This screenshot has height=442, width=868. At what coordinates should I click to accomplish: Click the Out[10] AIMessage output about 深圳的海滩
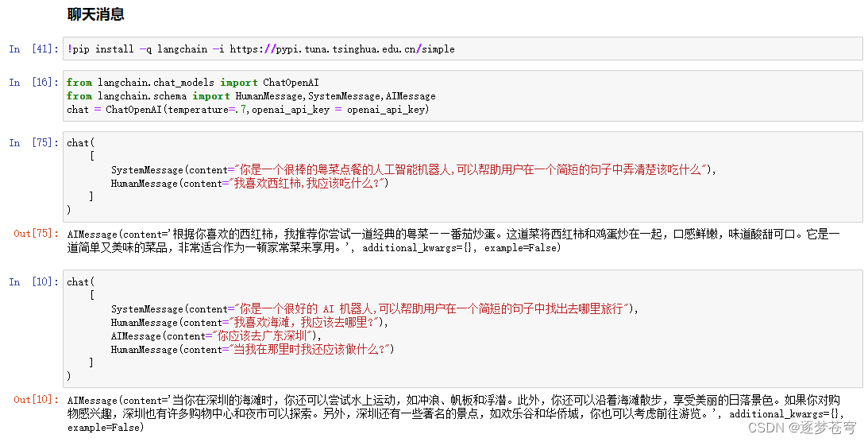(x=456, y=413)
